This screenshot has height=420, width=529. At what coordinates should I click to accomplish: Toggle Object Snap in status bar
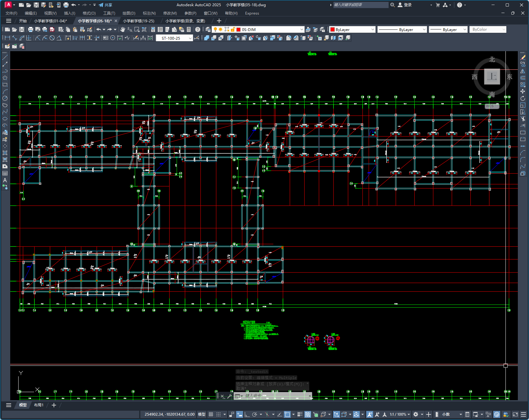[287, 414]
